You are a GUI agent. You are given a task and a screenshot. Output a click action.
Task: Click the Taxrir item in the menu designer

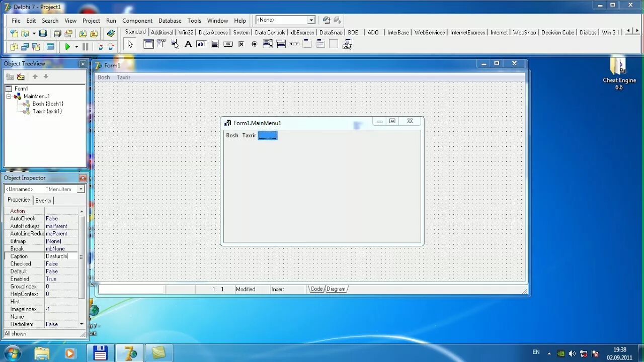tap(249, 135)
